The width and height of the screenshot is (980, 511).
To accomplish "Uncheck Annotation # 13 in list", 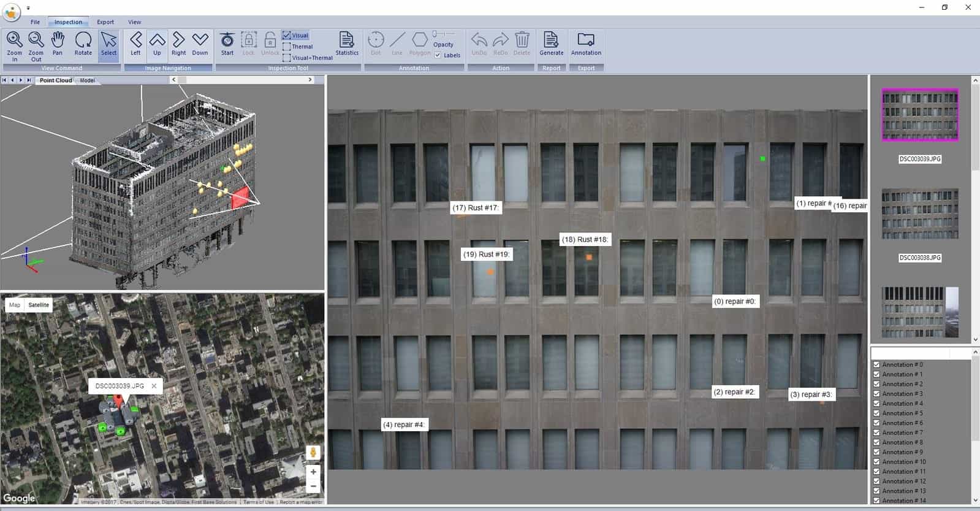I will (x=876, y=491).
